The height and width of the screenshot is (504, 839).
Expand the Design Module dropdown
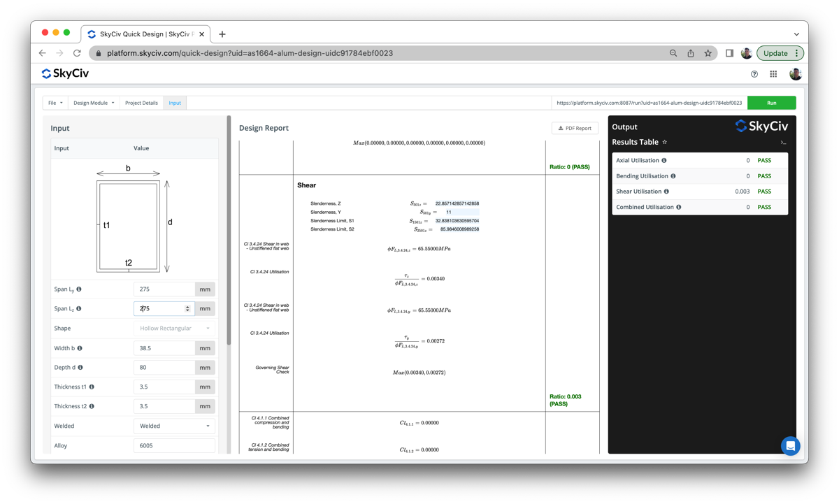[94, 103]
